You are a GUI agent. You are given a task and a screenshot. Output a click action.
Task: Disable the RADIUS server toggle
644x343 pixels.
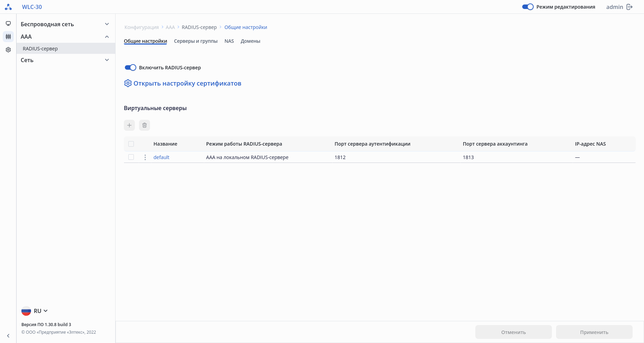(130, 68)
